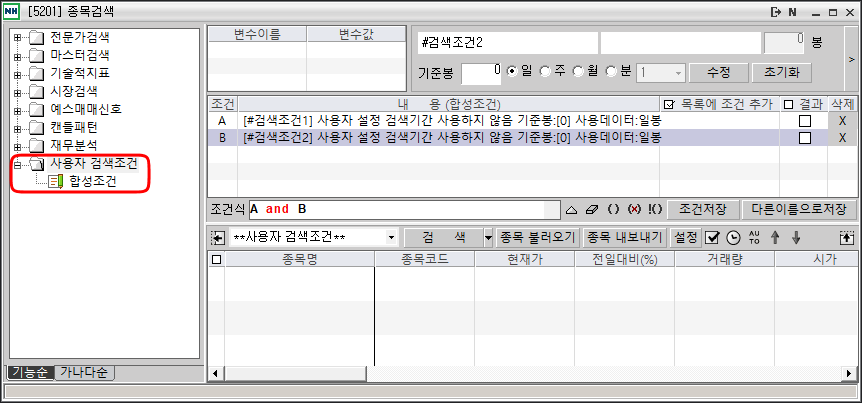Click the 초기화 button

tap(782, 73)
